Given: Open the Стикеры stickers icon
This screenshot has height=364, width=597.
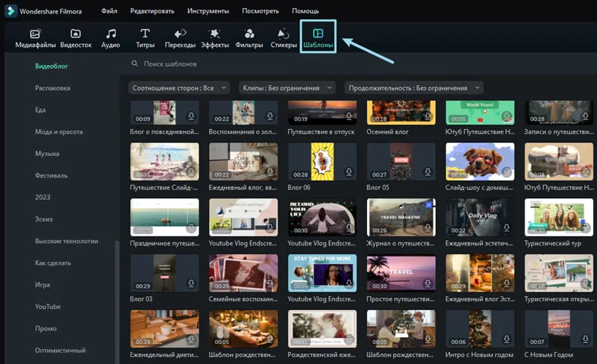Looking at the screenshot, I should pos(284,34).
